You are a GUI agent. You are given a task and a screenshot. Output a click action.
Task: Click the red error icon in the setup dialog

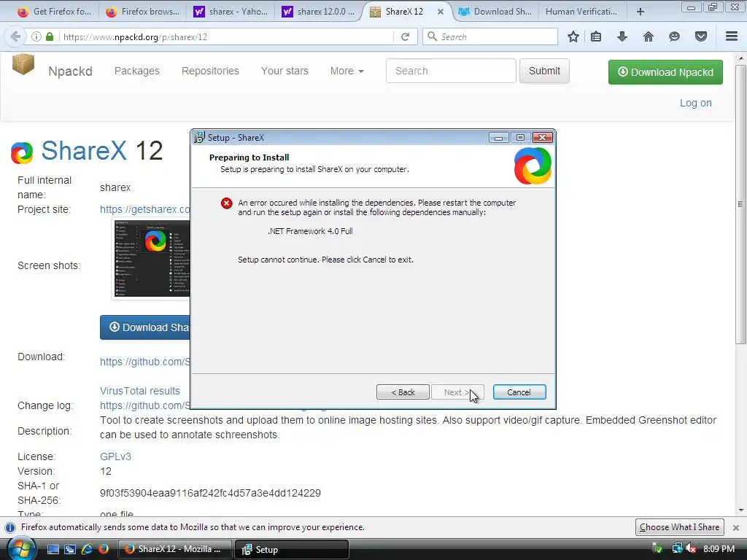coord(227,203)
